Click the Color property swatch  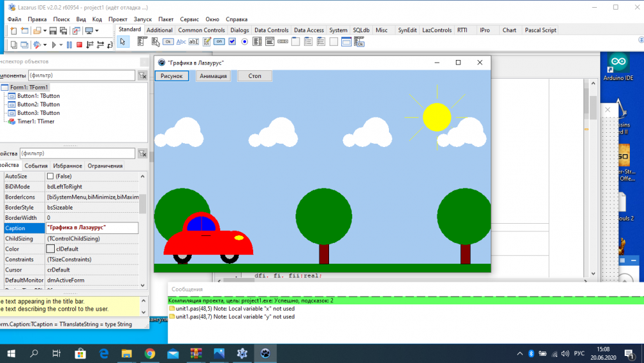tap(50, 249)
